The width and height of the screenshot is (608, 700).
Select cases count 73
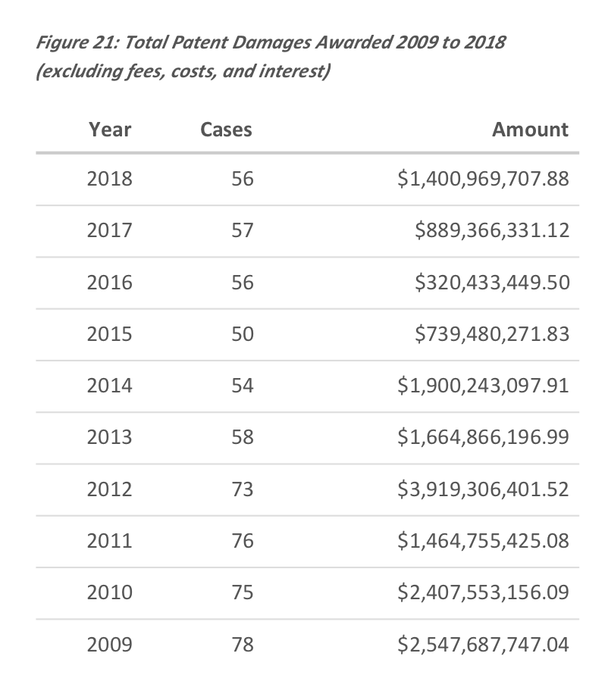(x=243, y=489)
